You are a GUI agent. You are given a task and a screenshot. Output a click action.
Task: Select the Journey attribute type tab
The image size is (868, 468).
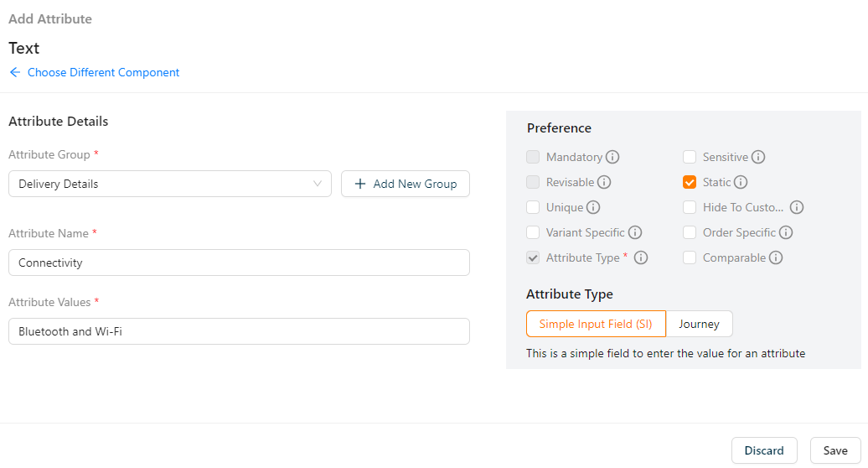pos(699,324)
